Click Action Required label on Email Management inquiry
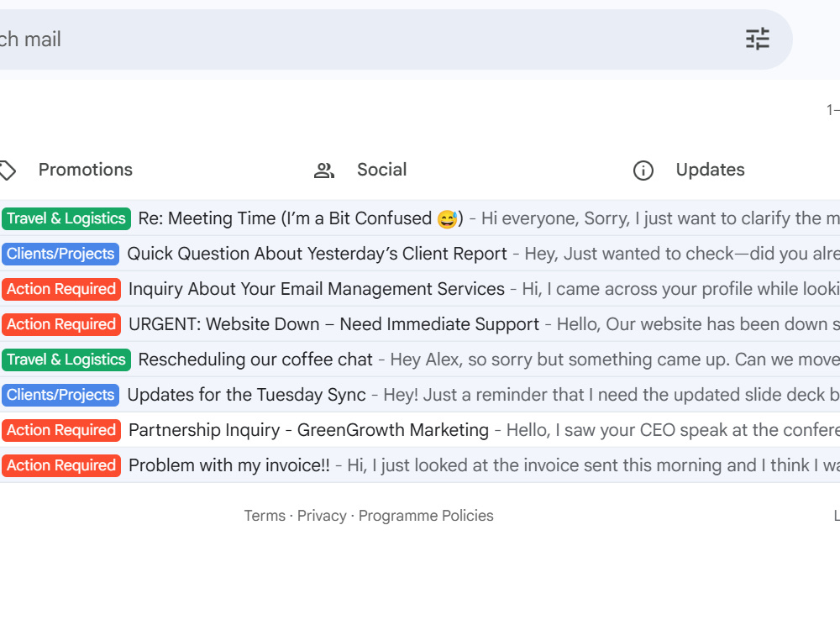 [61, 289]
